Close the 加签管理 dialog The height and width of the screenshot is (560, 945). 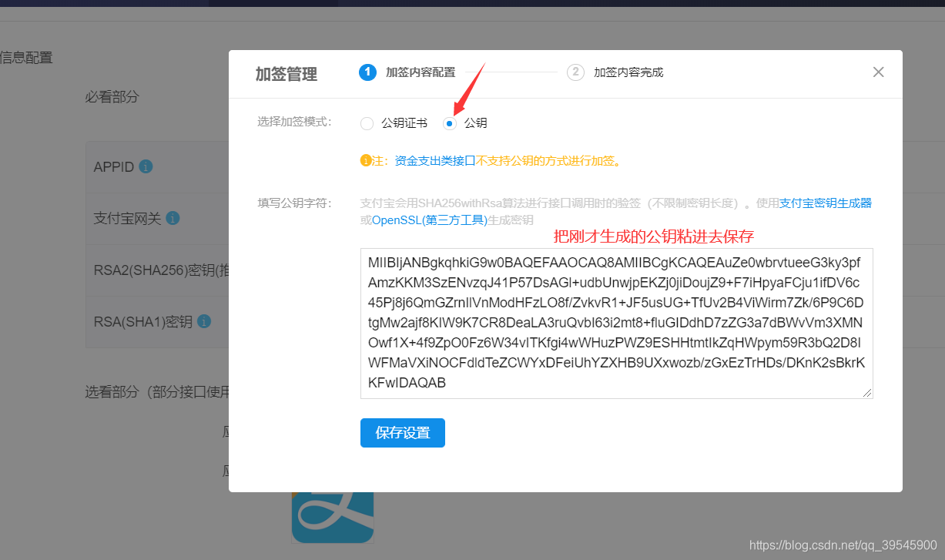point(878,72)
